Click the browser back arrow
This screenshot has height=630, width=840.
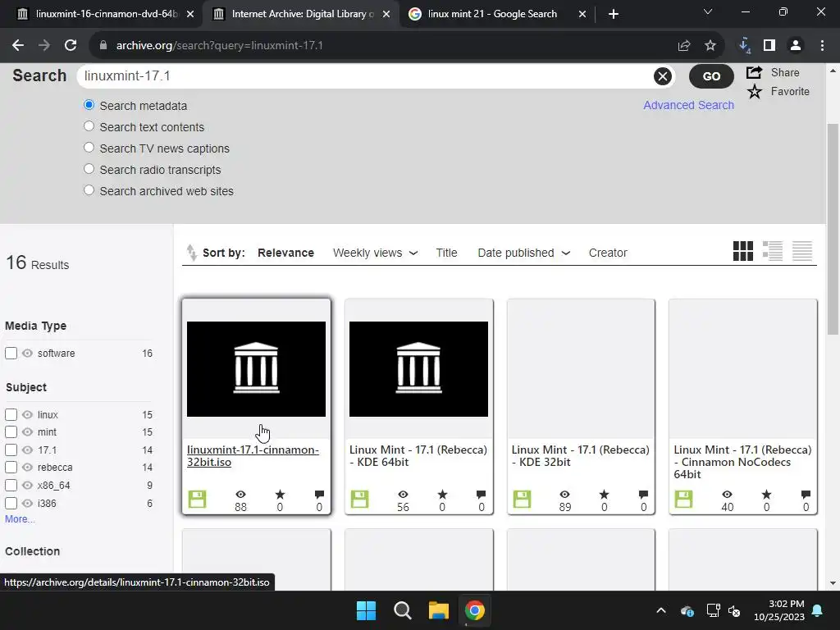(18, 46)
